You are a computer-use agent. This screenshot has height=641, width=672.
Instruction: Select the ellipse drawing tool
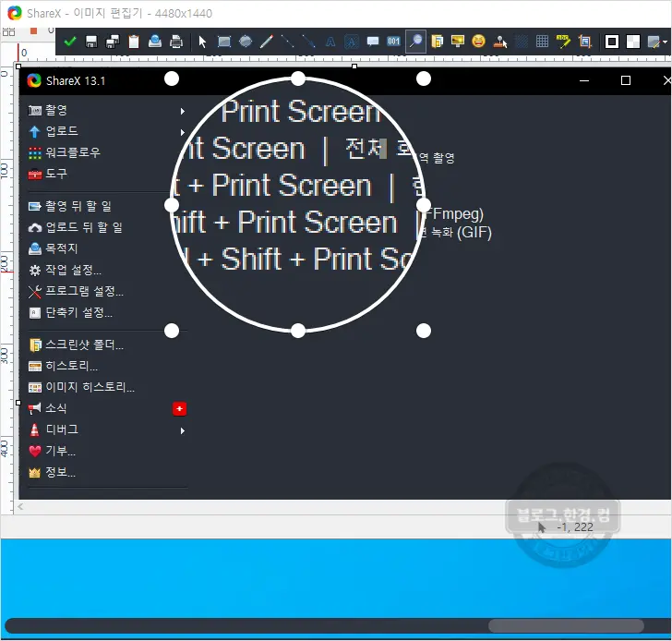point(245,42)
